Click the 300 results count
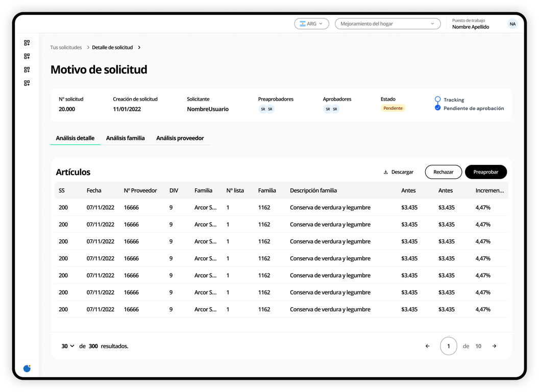This screenshot has height=392, width=539. pos(93,346)
